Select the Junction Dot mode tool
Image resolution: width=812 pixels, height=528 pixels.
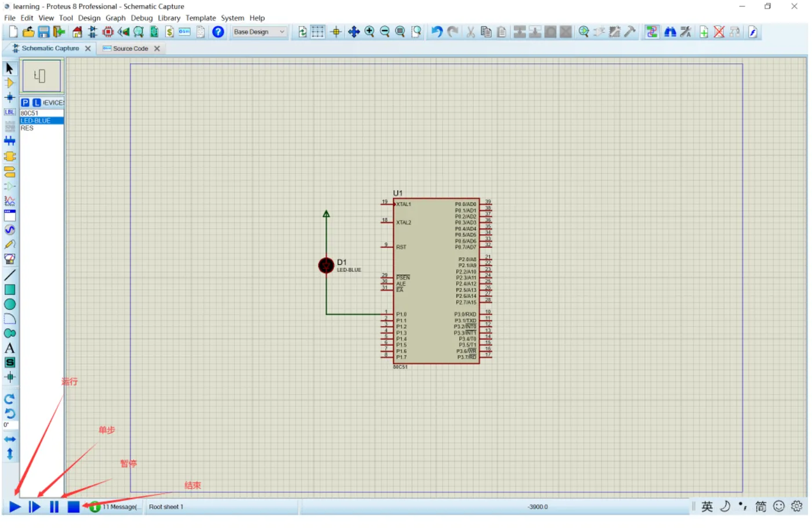point(9,97)
